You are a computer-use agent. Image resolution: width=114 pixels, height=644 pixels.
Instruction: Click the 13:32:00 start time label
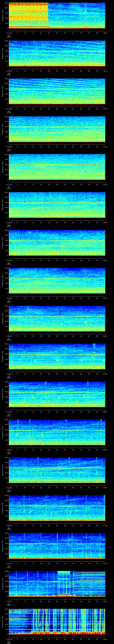coord(9,601)
